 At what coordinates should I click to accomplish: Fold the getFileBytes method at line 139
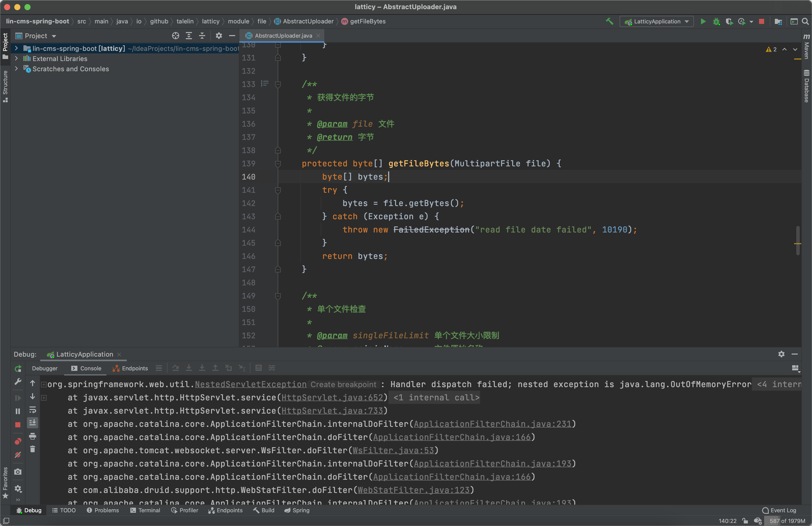click(278, 164)
